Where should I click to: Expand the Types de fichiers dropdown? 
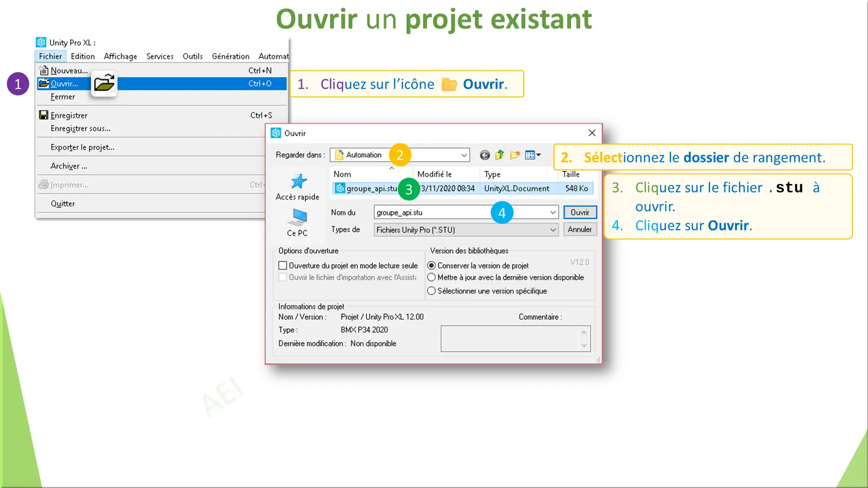pyautogui.click(x=553, y=229)
